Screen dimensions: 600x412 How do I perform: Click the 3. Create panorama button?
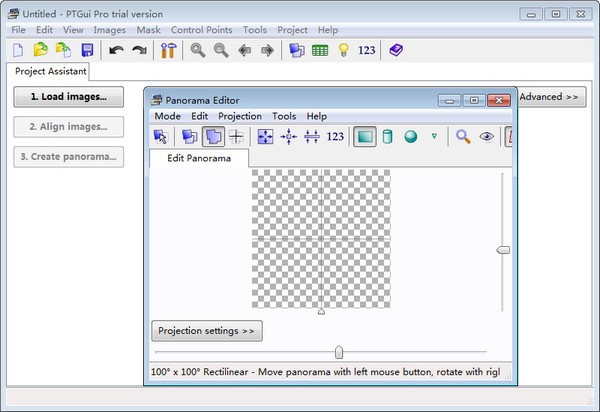pos(68,156)
